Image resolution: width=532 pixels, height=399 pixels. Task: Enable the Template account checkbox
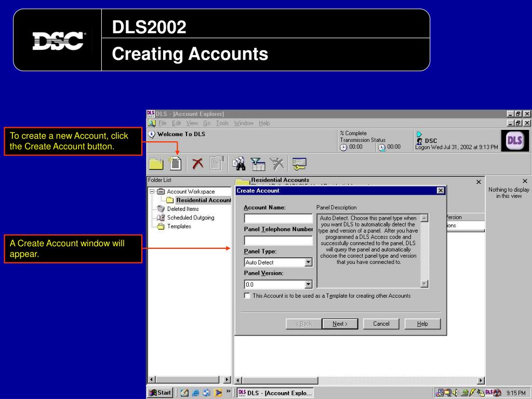coord(247,296)
